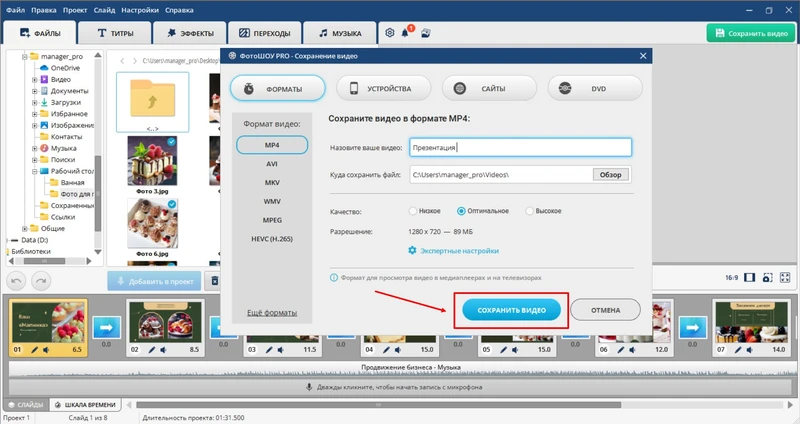Choose the DVD save option
The width and height of the screenshot is (800, 424).
595,88
